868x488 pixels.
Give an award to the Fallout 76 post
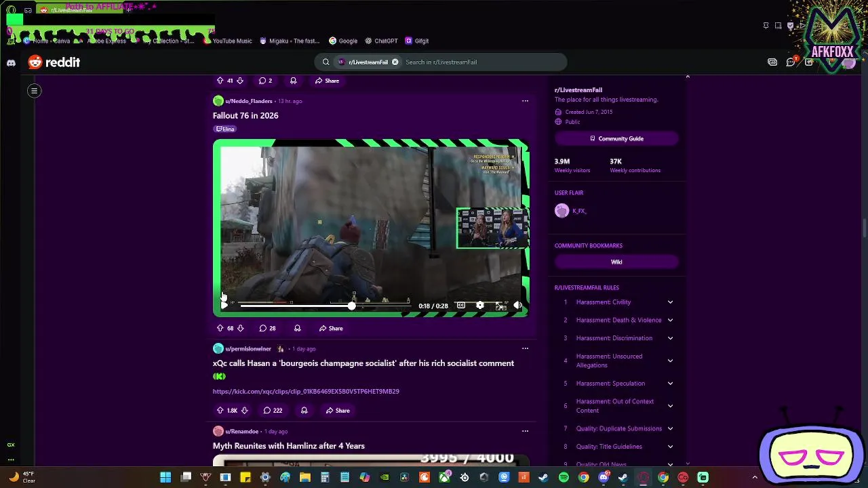point(297,328)
